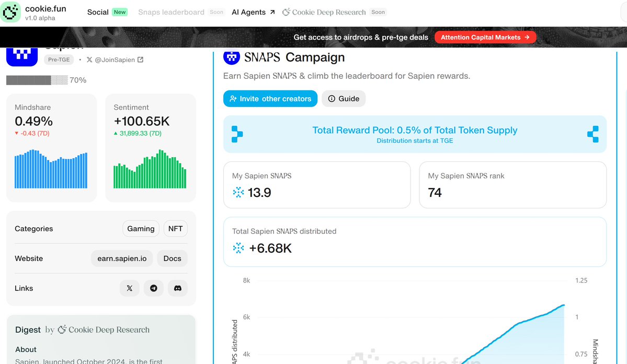Click the Attention Capital Markets button
The width and height of the screenshot is (627, 364).
pyautogui.click(x=485, y=37)
